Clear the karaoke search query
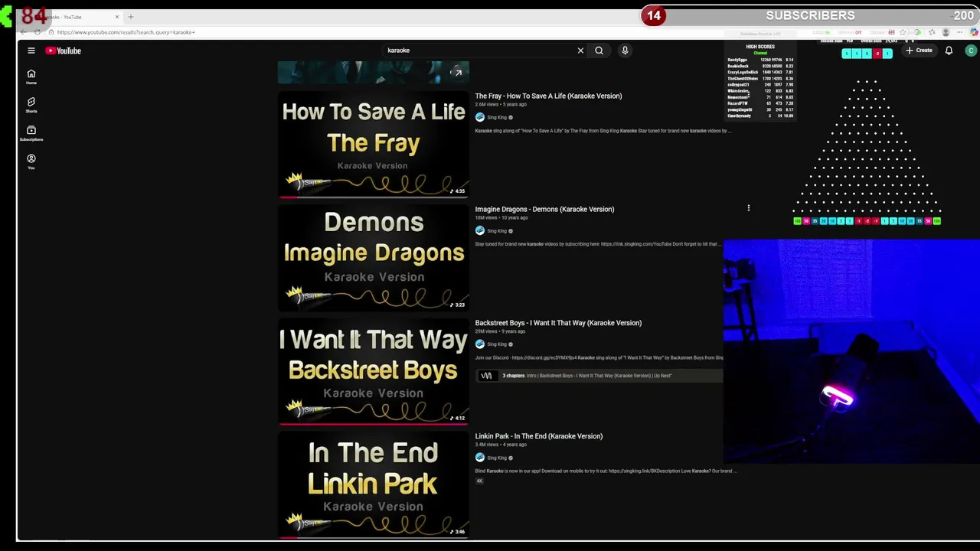 click(x=580, y=51)
